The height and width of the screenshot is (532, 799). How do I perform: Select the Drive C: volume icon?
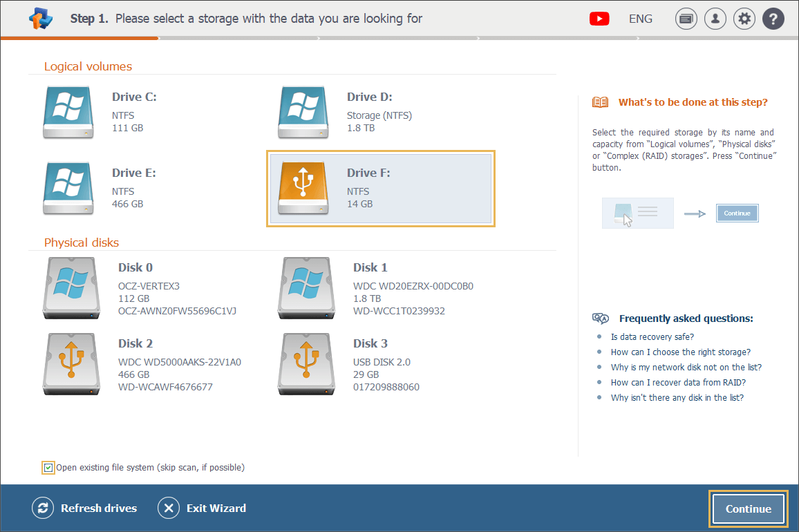pos(68,112)
